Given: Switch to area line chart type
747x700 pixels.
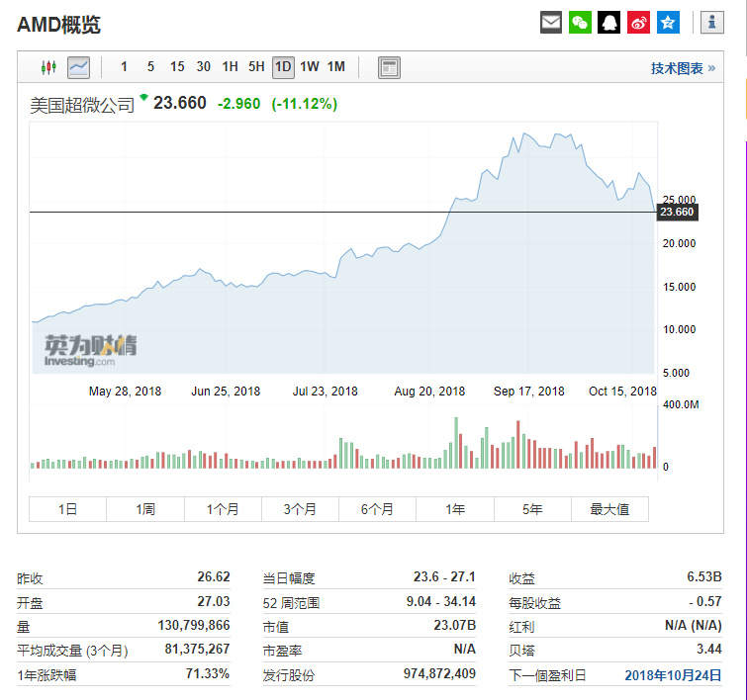Looking at the screenshot, I should tap(78, 67).
